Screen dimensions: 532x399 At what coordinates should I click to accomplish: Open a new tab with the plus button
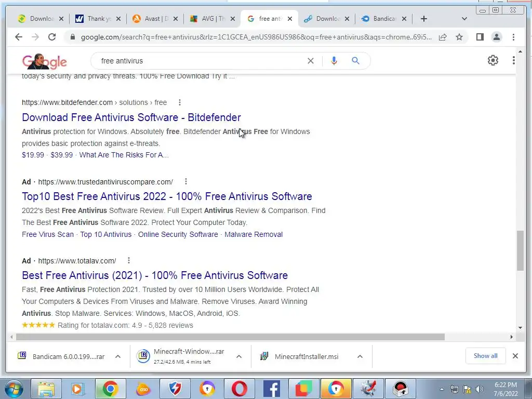click(424, 19)
